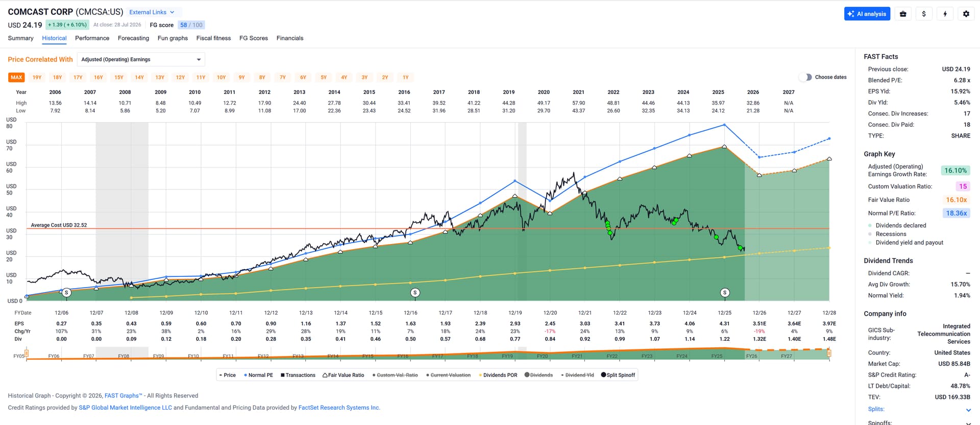Image resolution: width=980 pixels, height=425 pixels.
Task: Click the split marker near FY 12/16
Action: click(x=415, y=293)
